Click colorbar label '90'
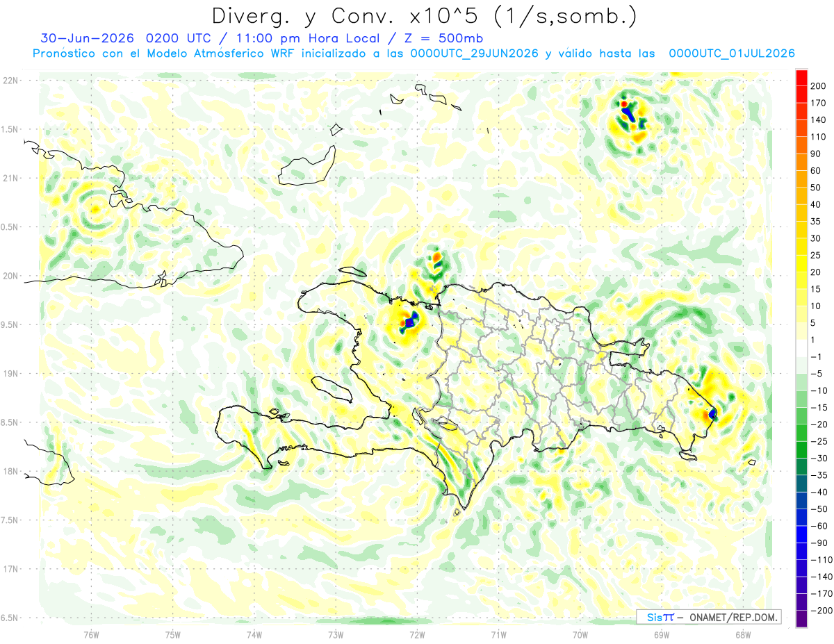This screenshot has width=834, height=644. coord(817,154)
